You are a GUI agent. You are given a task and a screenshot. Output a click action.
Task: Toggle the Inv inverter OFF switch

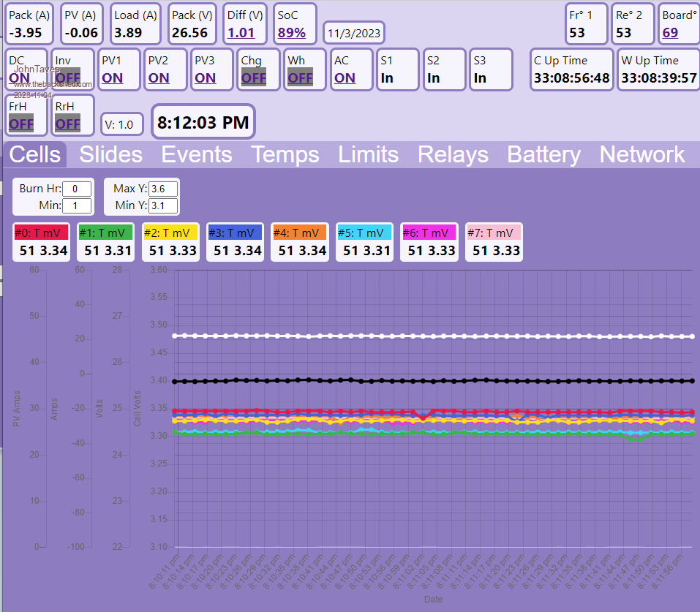(67, 78)
